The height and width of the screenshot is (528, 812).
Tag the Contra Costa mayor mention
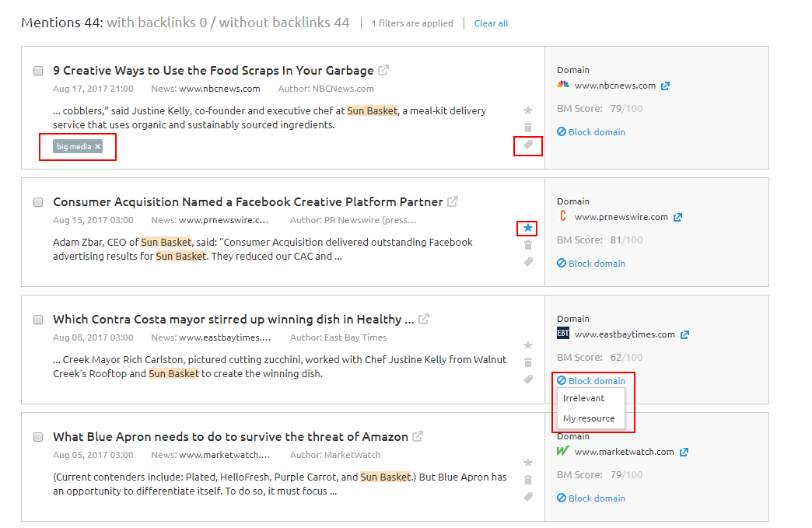(x=527, y=379)
